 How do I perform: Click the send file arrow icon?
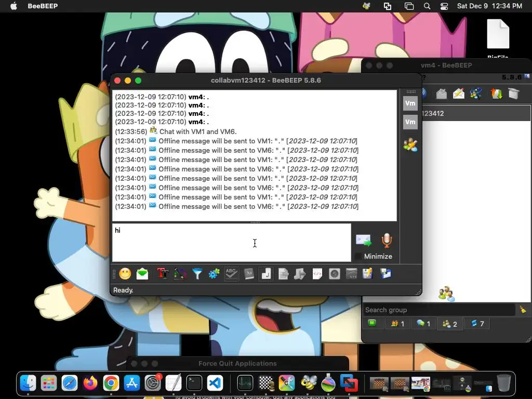coord(300,274)
